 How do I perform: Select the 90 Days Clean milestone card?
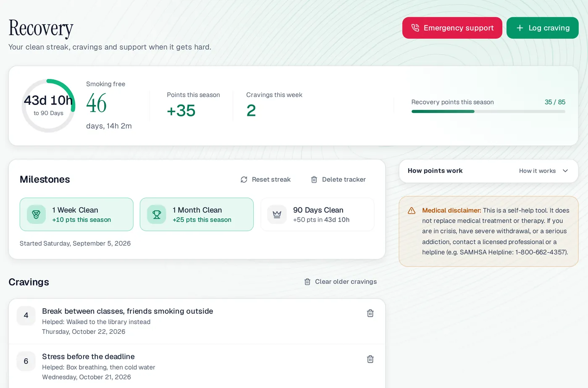click(317, 215)
